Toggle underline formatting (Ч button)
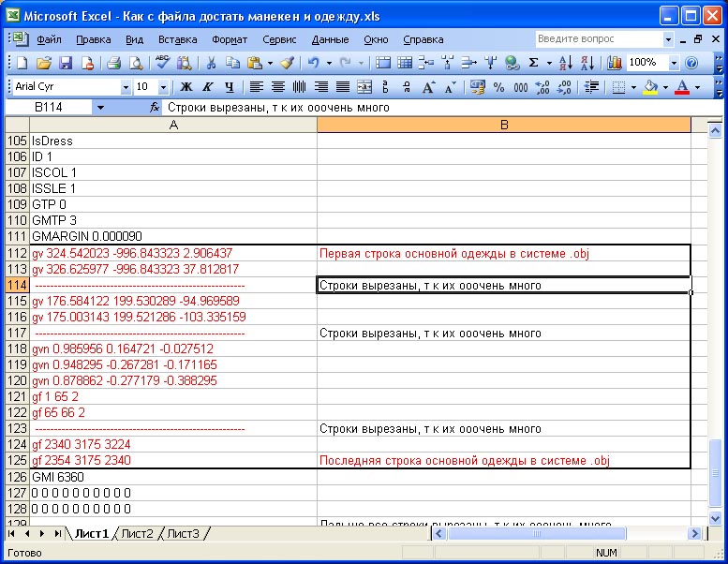This screenshot has width=728, height=564. 228,86
